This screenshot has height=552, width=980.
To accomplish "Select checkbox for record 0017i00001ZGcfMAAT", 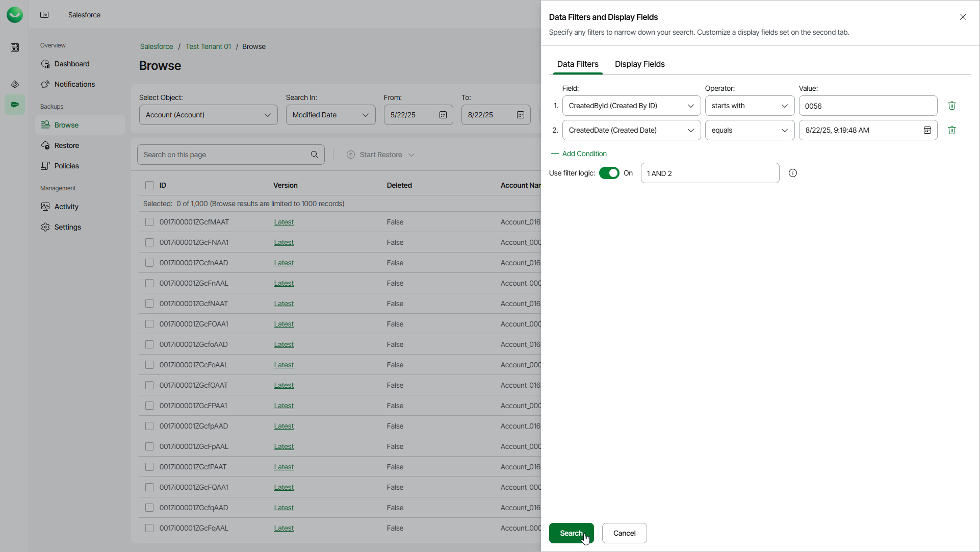I will click(149, 222).
